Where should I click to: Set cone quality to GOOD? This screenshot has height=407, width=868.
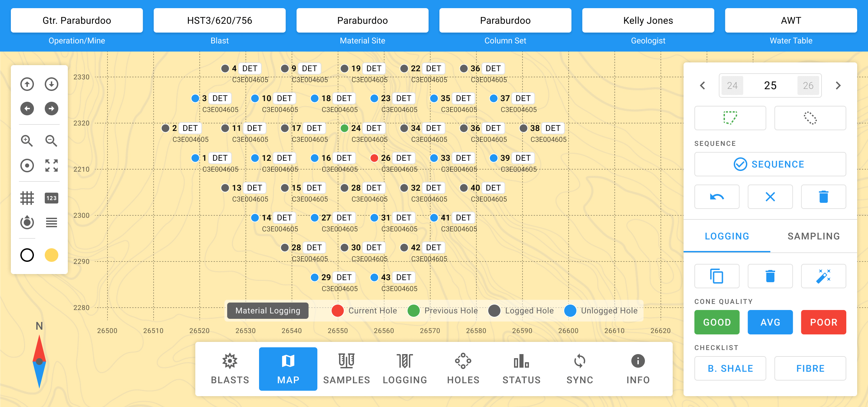(x=717, y=322)
